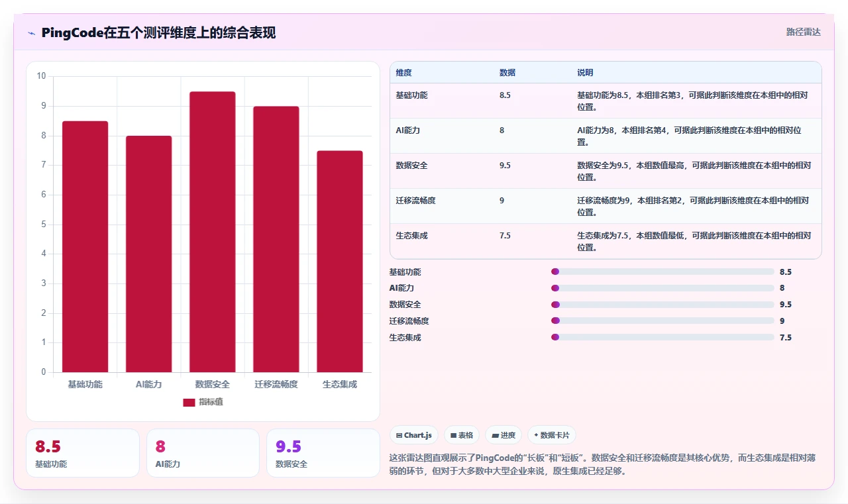Click the 7.5 value in the table

click(505, 236)
